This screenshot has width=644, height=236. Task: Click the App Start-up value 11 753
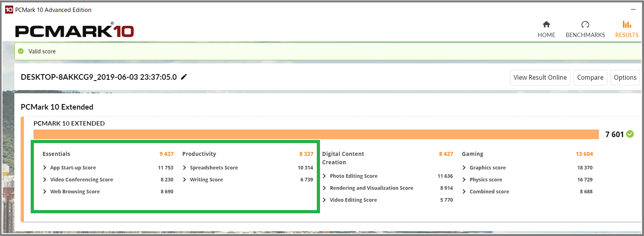point(166,168)
